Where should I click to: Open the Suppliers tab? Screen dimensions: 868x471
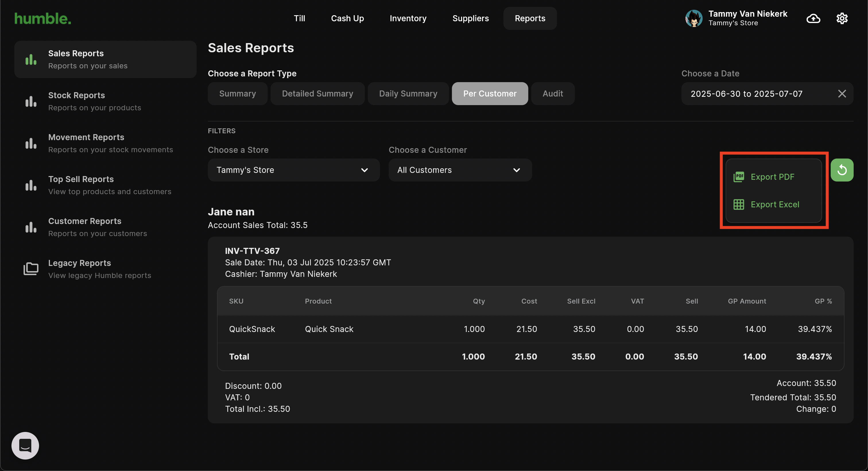470,18
